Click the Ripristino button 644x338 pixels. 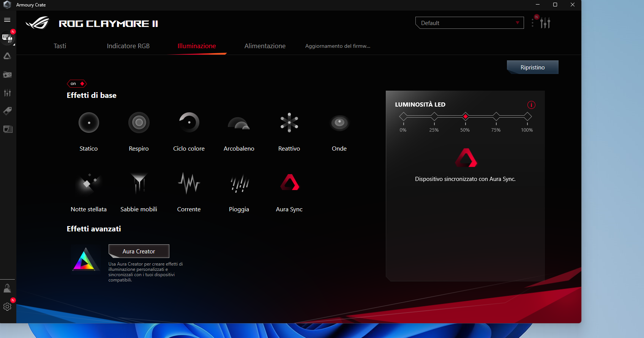[533, 67]
